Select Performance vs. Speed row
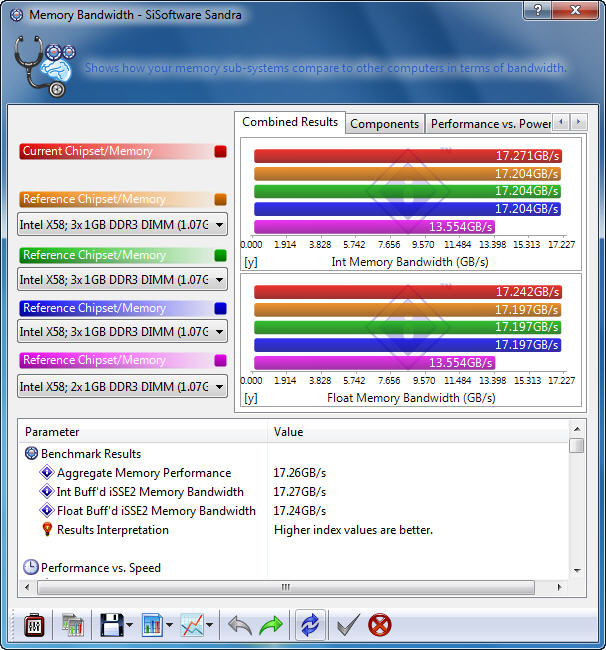The width and height of the screenshot is (606, 650). pyautogui.click(x=293, y=568)
